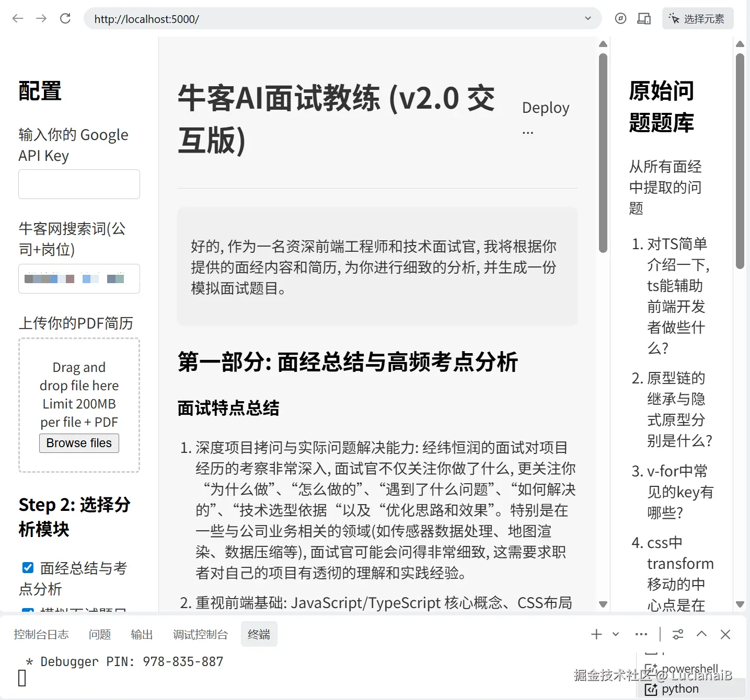Switch to the 控制台日志 tab
The height and width of the screenshot is (700, 750).
click(x=41, y=634)
